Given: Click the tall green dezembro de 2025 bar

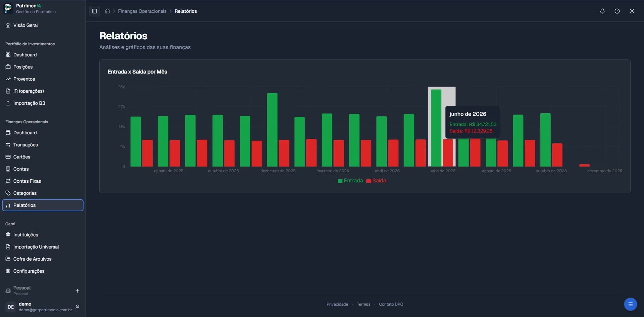Looking at the screenshot, I should 272,130.
